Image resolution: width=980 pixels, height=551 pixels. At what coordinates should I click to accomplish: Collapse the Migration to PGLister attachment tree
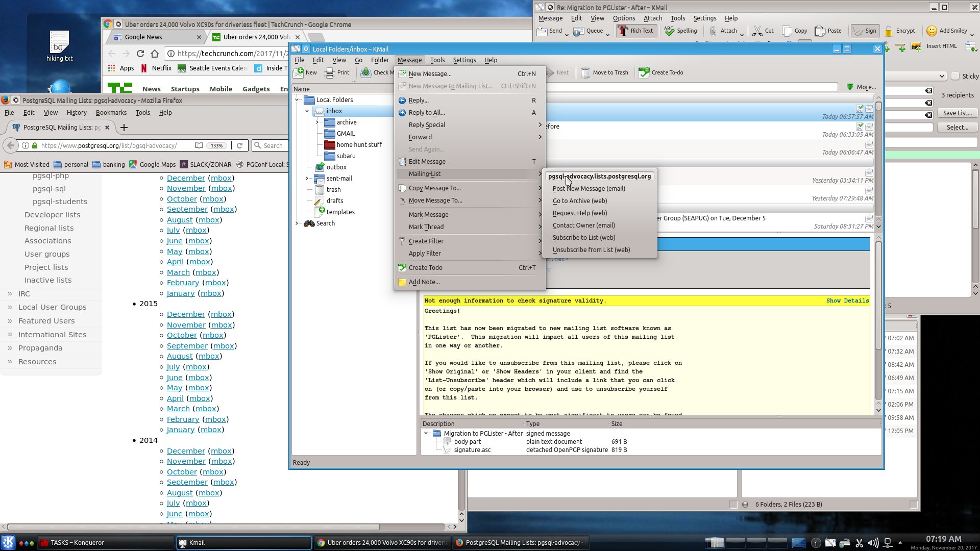point(426,433)
